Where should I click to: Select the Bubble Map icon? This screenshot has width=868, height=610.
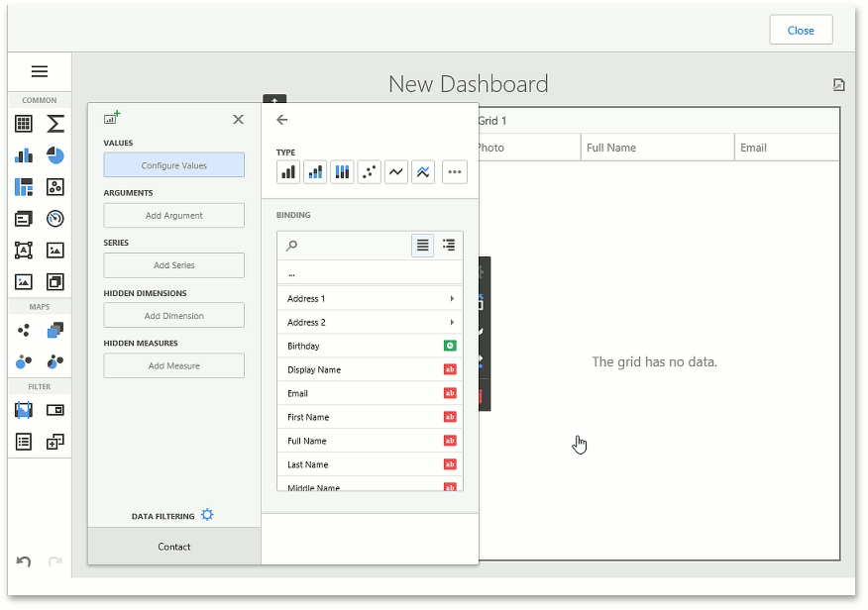[23, 362]
